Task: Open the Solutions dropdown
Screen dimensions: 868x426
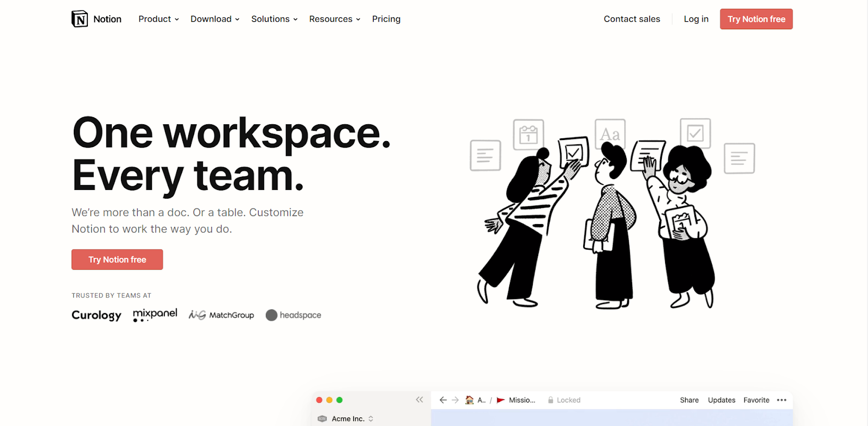Action: click(x=275, y=19)
